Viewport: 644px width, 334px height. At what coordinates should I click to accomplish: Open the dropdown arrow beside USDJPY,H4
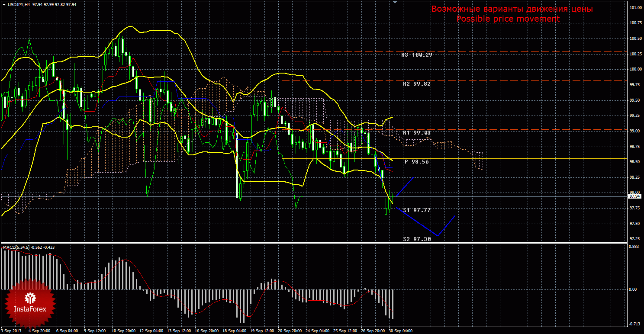click(3, 4)
